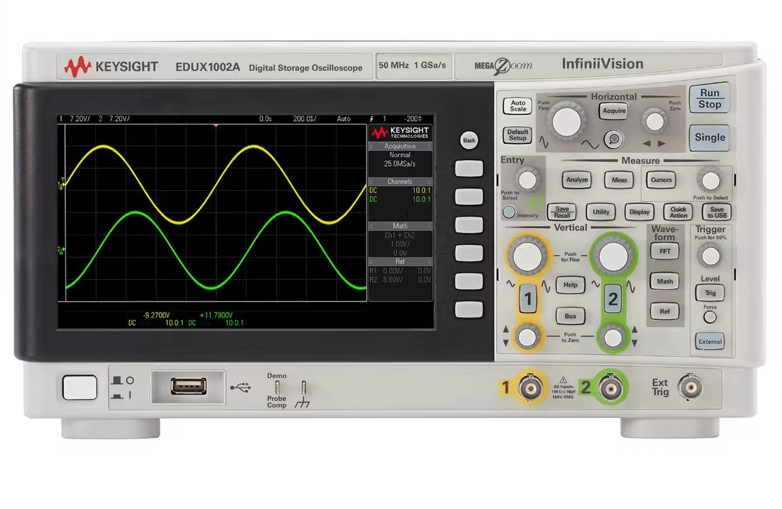Screen dimensions: 782x509
Task: Select the External trigger button
Action: click(710, 341)
